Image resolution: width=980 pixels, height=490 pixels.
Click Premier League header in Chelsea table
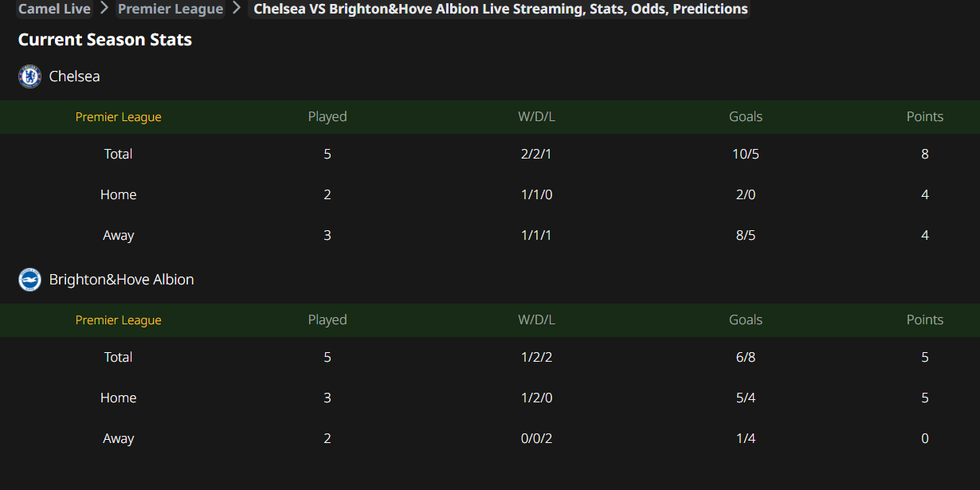tap(119, 117)
